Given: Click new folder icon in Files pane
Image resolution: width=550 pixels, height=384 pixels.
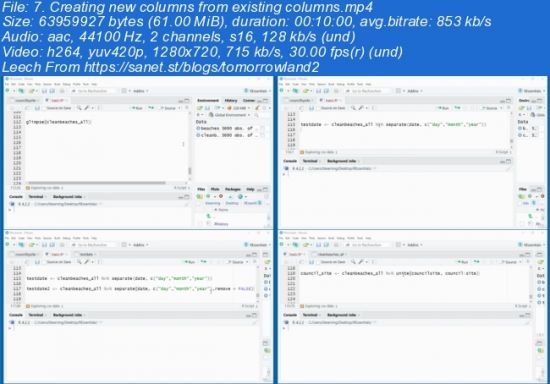Looking at the screenshot, I should [x=200, y=197].
